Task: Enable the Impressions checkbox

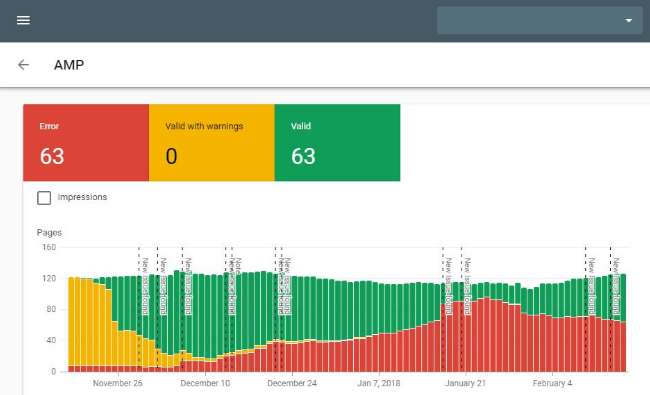Action: tap(44, 198)
